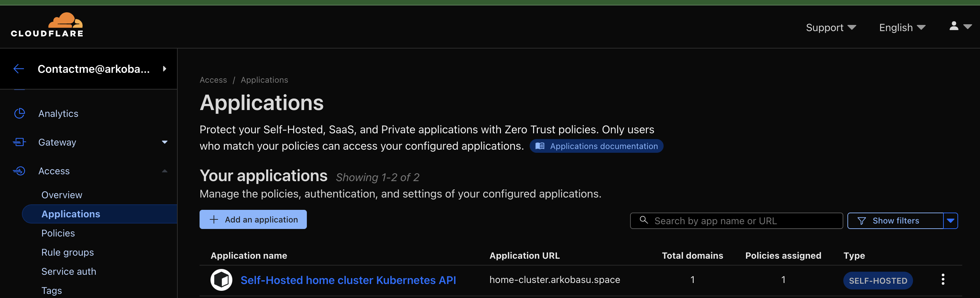Focus the Search by app name field
980x298 pixels.
tap(736, 221)
